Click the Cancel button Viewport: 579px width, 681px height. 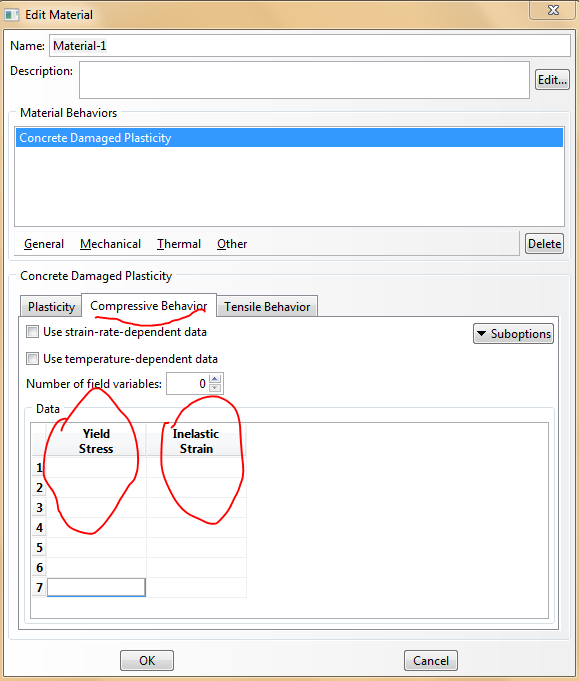click(x=430, y=660)
